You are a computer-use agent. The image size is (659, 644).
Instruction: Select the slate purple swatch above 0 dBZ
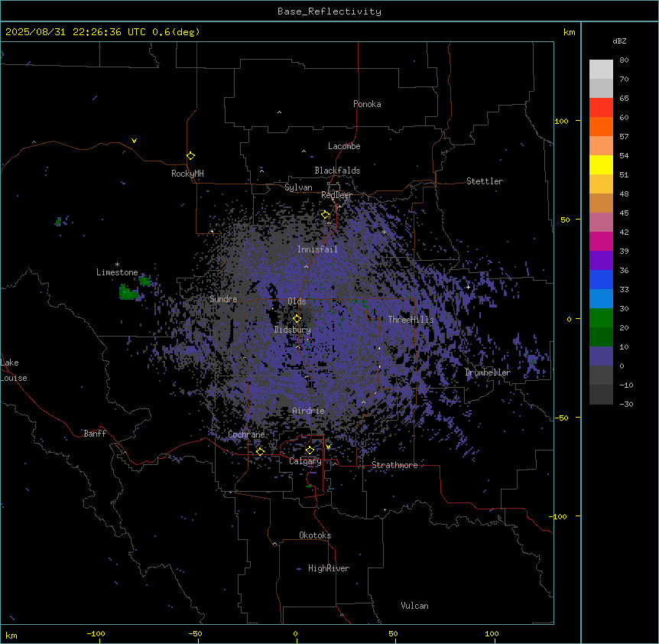(x=601, y=356)
